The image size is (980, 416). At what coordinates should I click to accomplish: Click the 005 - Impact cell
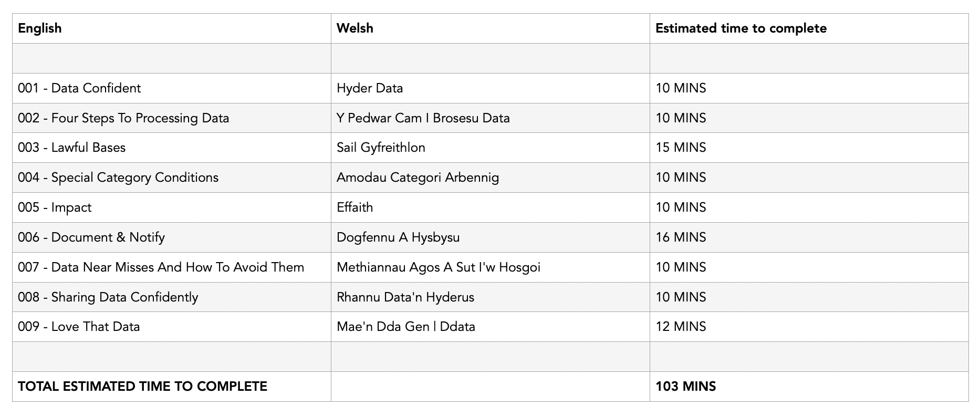click(172, 207)
